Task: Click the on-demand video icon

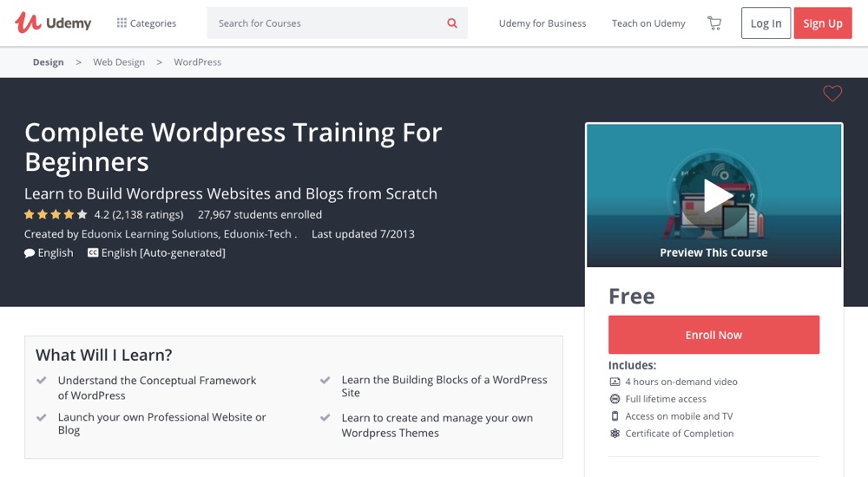Action: point(615,382)
